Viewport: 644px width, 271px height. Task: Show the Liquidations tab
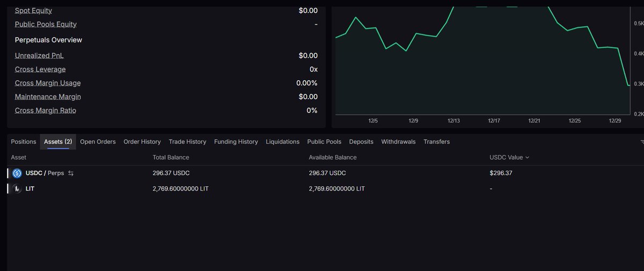click(283, 142)
